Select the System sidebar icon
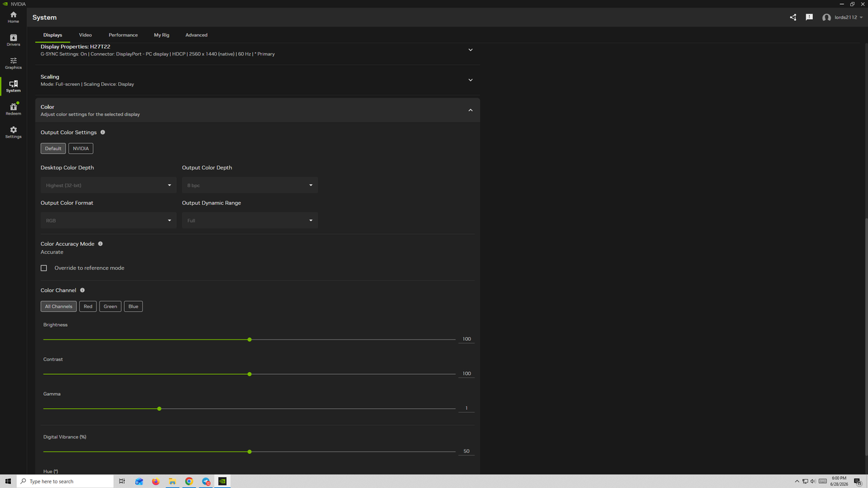Image resolution: width=868 pixels, height=488 pixels. [x=13, y=86]
